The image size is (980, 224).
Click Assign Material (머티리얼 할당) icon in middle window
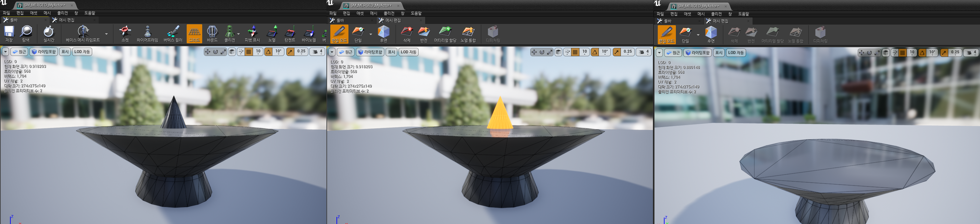(445, 34)
